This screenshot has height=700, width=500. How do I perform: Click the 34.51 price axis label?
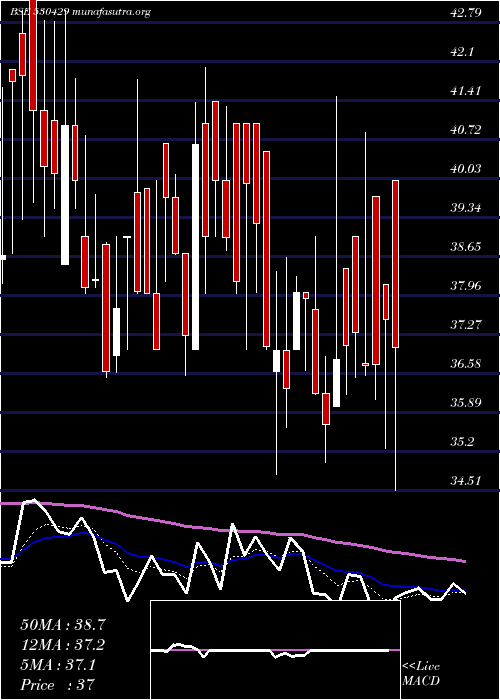tap(466, 481)
